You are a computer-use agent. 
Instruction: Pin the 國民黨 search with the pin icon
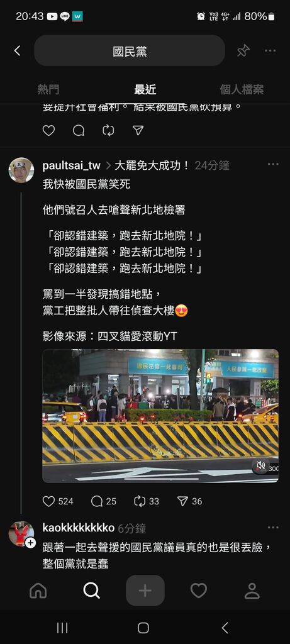[x=243, y=51]
